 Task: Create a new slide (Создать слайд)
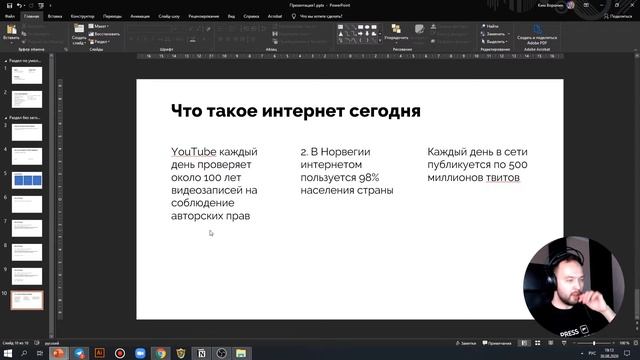79,33
